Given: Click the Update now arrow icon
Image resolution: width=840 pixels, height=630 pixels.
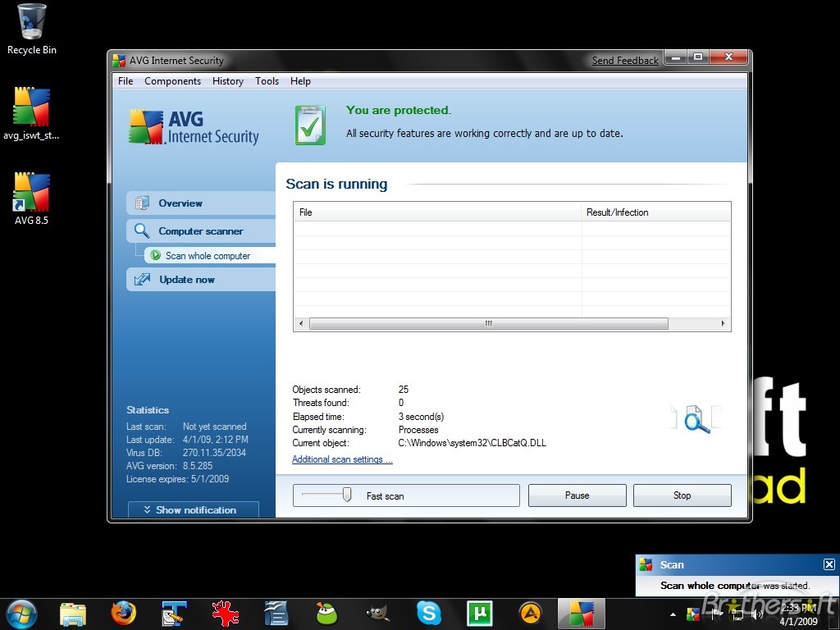Looking at the screenshot, I should pyautogui.click(x=142, y=279).
